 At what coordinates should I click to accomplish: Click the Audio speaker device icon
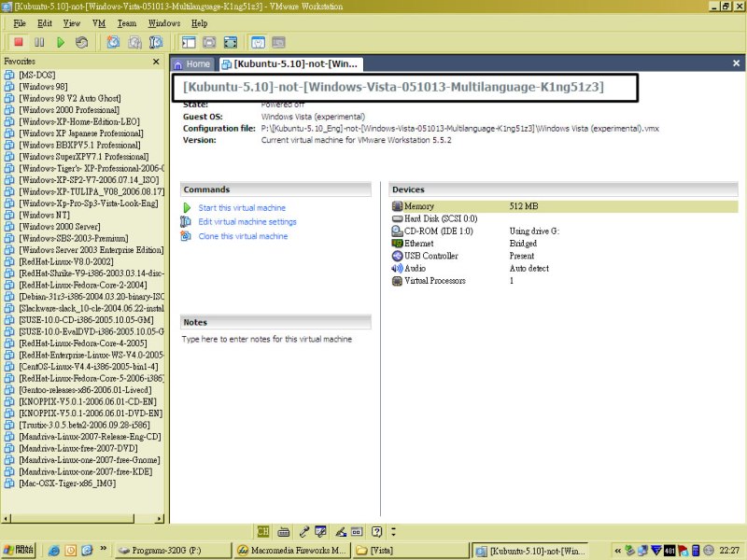point(397,268)
